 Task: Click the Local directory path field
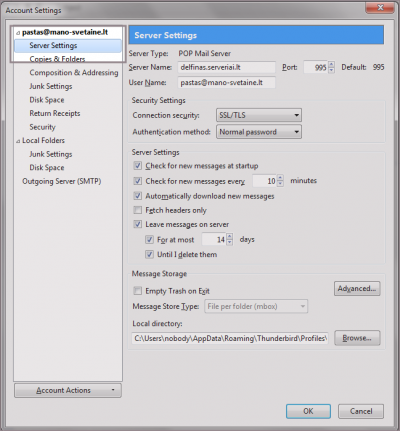coord(230,338)
